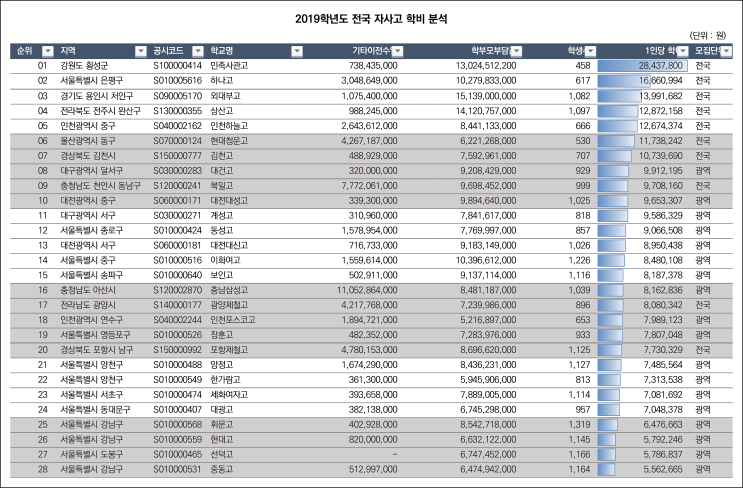Click per-student value 28,437,800
Image resolution: width=743 pixels, height=488 pixels.
tap(661, 66)
